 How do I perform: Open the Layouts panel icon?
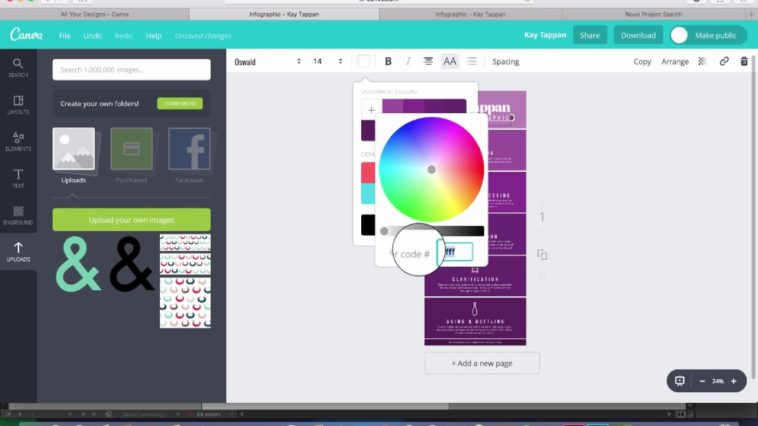click(18, 105)
